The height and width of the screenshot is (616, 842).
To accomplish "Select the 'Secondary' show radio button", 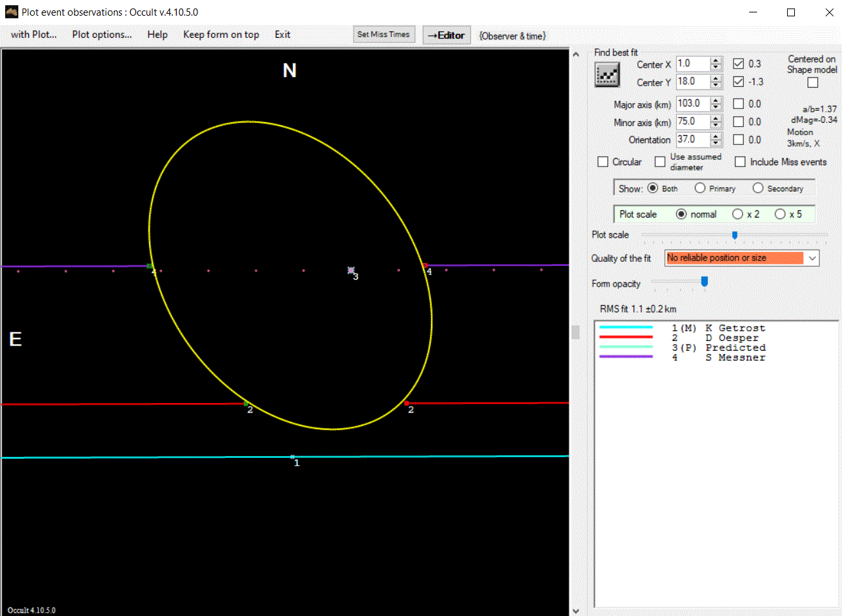I will (x=758, y=188).
